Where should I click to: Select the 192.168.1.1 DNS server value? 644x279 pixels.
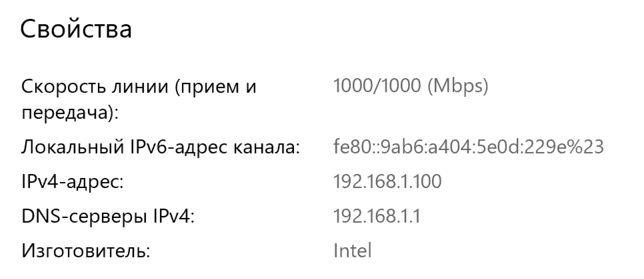(377, 216)
